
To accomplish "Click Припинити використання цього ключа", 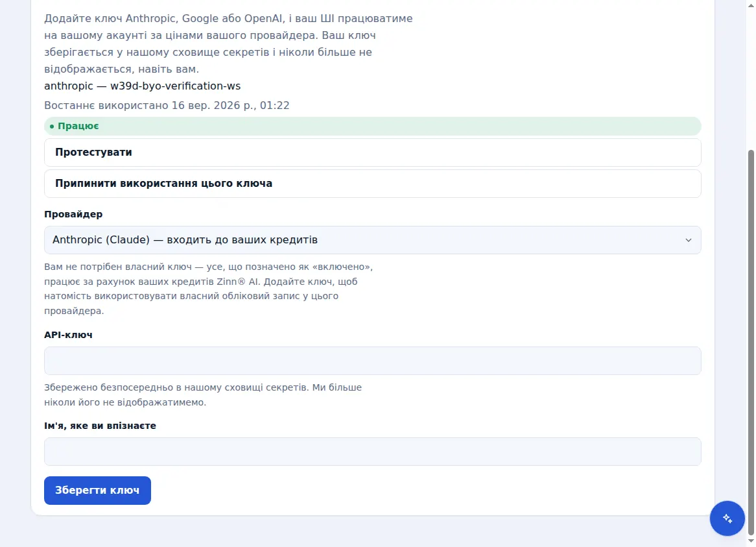I will point(372,183).
